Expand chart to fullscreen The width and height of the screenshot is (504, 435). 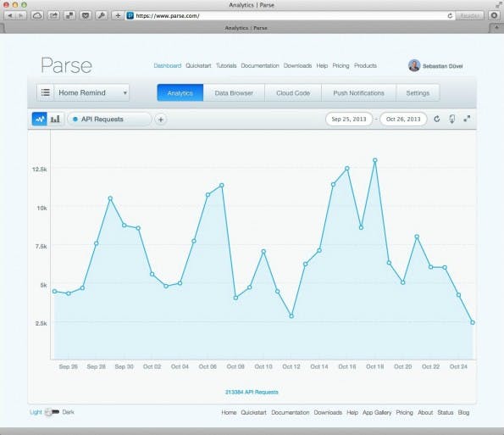(467, 119)
